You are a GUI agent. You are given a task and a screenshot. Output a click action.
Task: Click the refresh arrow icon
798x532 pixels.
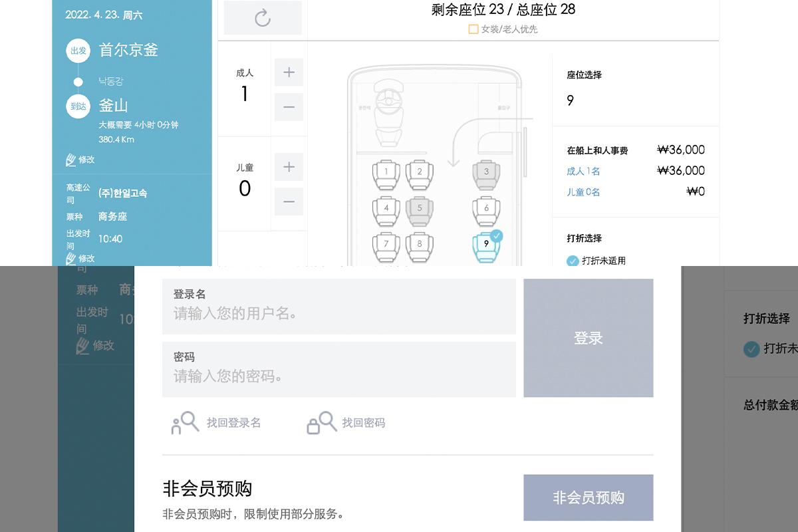[263, 18]
